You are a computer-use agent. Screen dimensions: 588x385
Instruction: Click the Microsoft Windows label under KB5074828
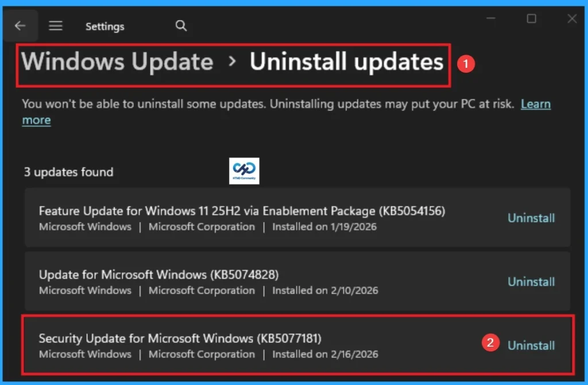[x=85, y=291]
